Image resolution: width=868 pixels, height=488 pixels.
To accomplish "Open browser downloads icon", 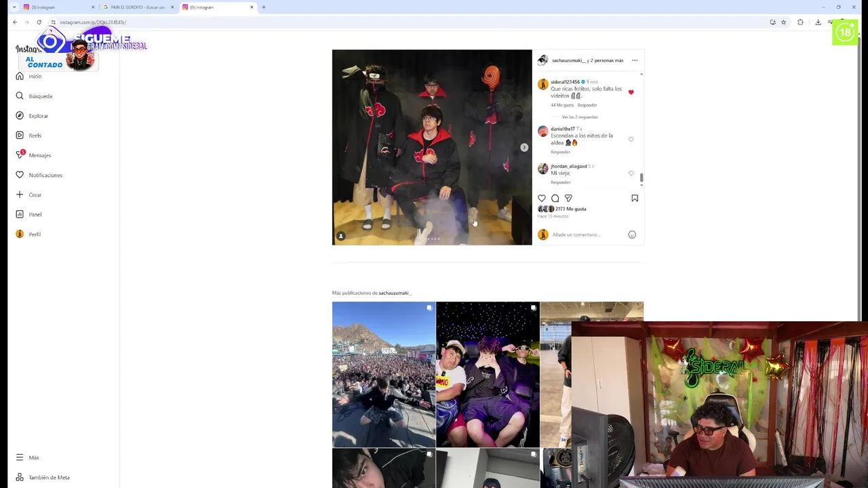I will [818, 22].
